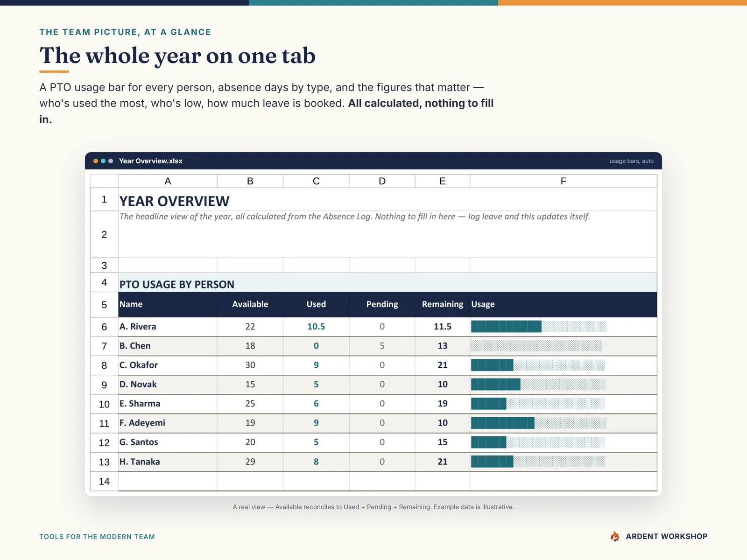
Task: Click the YEAR OVERVIEW title cell
Action: tap(388, 200)
